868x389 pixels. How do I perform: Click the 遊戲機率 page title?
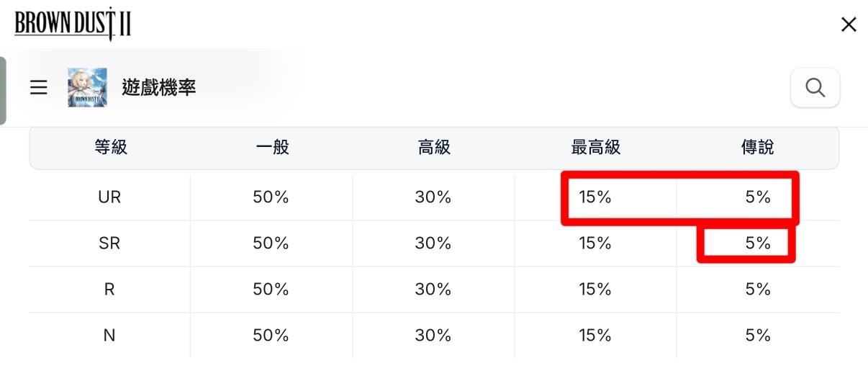tap(159, 88)
